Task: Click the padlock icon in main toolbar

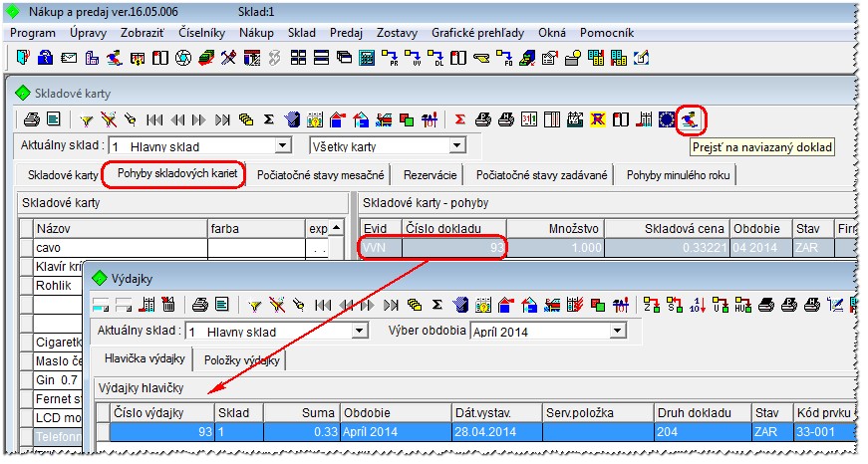Action: (x=46, y=58)
